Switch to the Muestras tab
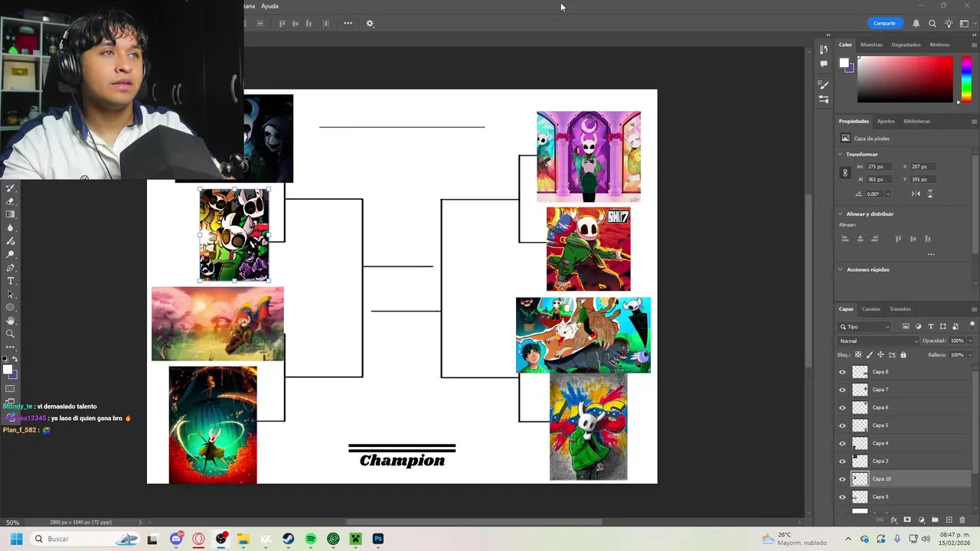 (x=871, y=44)
